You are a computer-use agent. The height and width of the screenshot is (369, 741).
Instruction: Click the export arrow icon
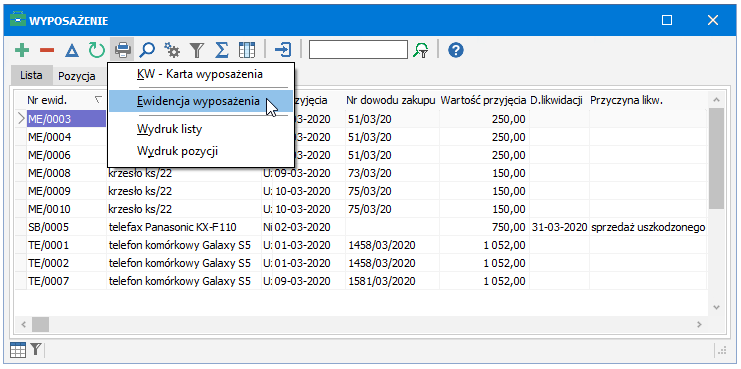tap(283, 50)
